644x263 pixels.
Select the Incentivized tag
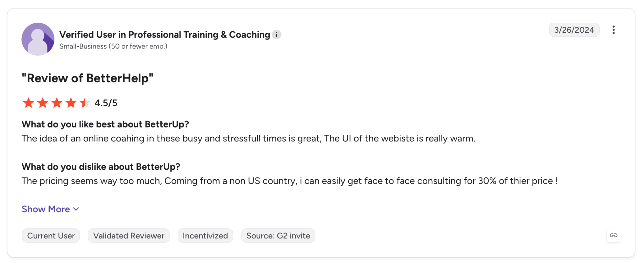point(205,236)
